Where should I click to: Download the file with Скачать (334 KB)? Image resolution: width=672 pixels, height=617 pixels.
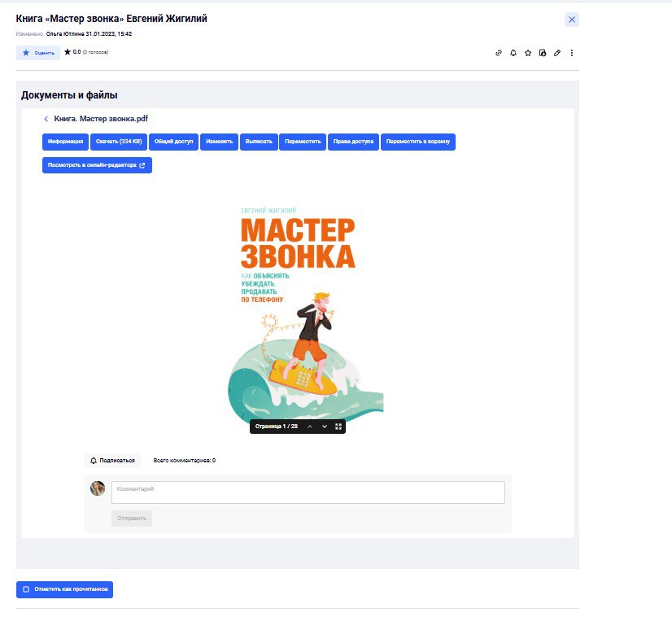[119, 142]
